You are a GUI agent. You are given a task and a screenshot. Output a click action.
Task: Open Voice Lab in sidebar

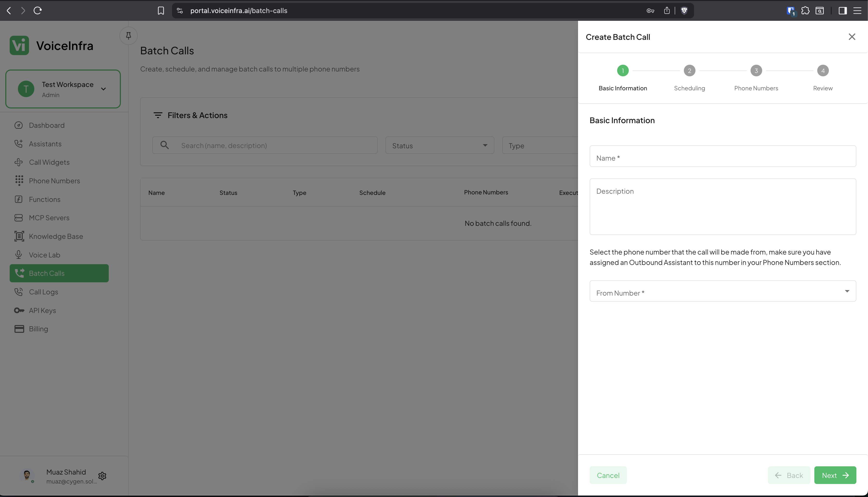point(59,255)
